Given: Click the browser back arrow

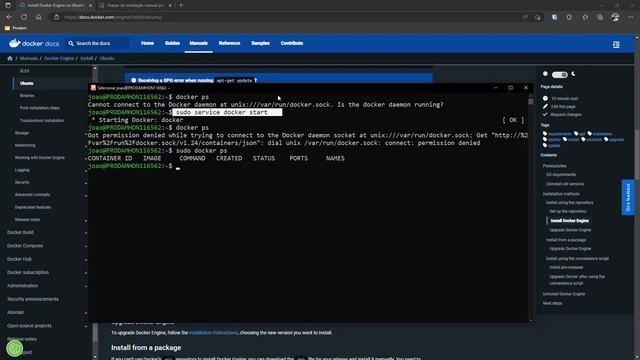Looking at the screenshot, I should (9, 17).
